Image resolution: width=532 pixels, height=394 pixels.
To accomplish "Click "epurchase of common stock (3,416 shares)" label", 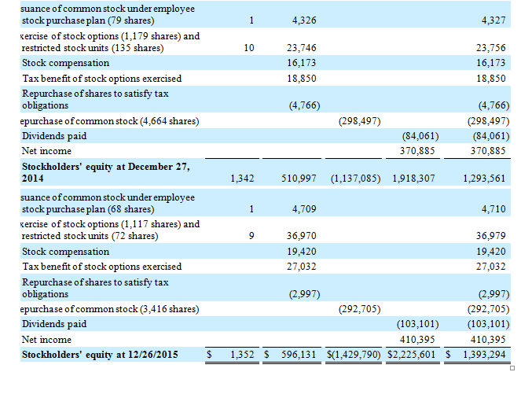I will tap(109, 309).
